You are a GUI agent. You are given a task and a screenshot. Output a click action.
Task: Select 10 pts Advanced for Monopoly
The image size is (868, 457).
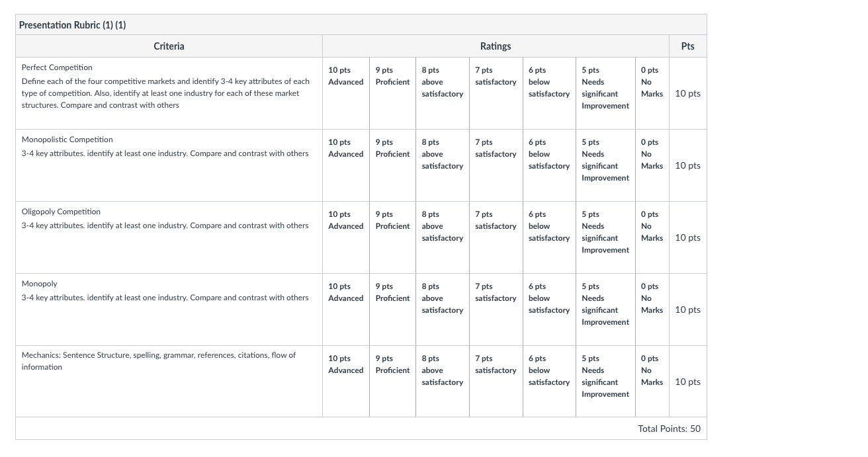pyautogui.click(x=345, y=310)
